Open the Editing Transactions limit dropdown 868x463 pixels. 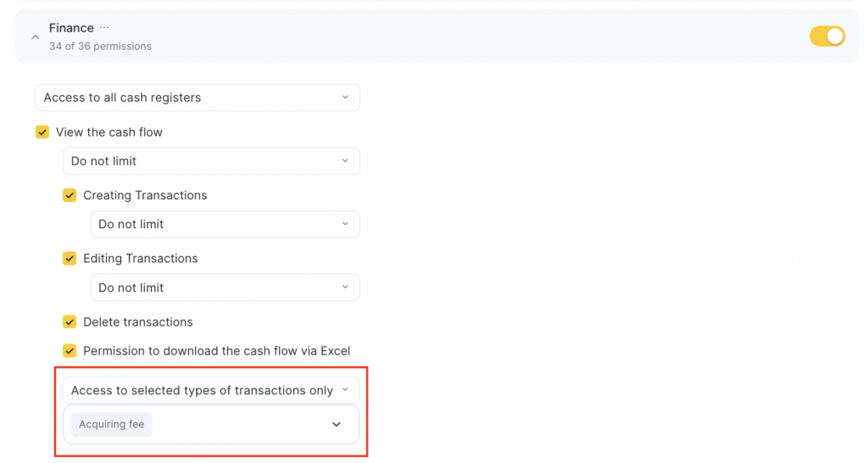coord(224,287)
